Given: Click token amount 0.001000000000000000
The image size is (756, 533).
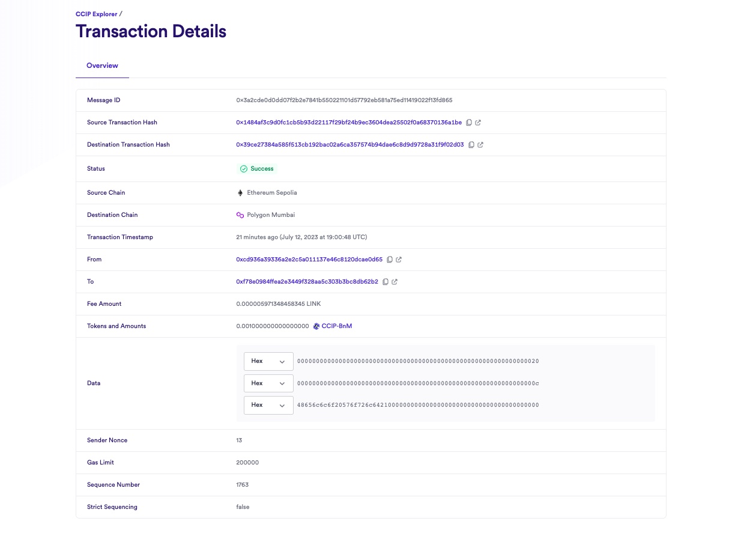Looking at the screenshot, I should [x=273, y=326].
